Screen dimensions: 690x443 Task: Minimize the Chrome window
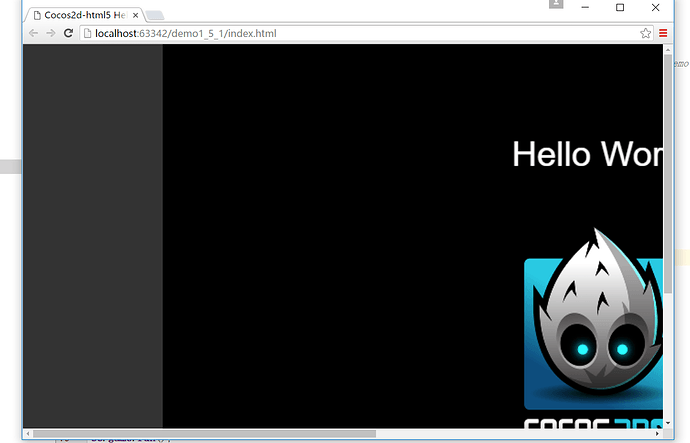[x=585, y=7]
